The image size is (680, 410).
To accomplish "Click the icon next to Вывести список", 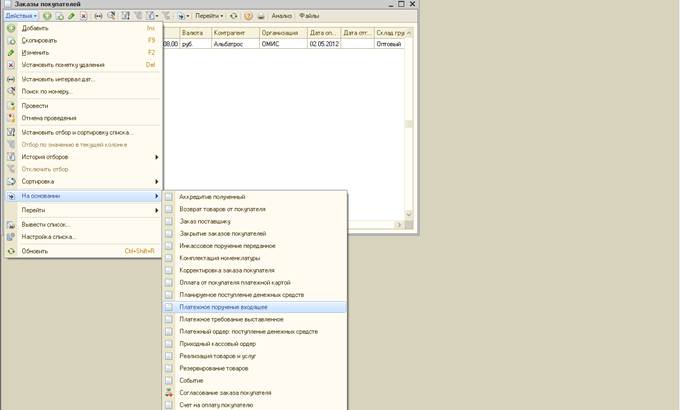I will (x=12, y=224).
